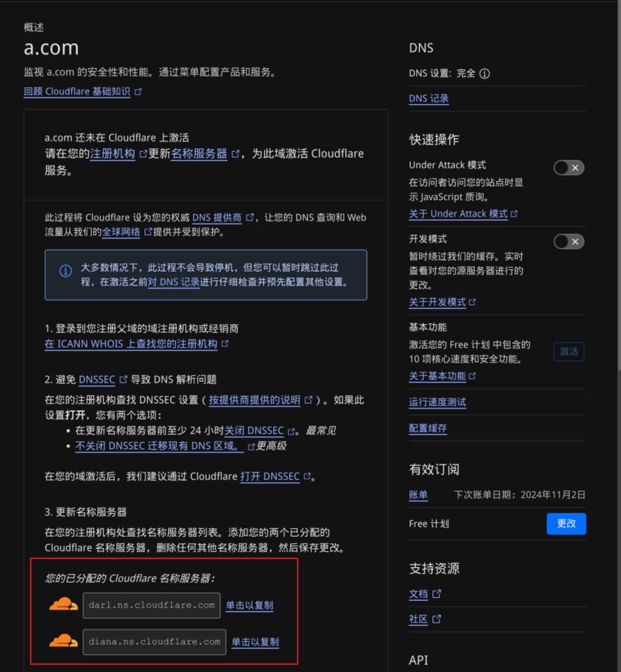
Task: Open the DNS 记录 link in sidebar
Action: [429, 98]
